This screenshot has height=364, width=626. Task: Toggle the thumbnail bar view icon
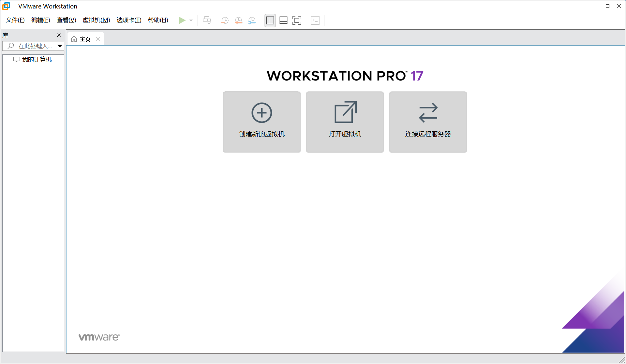tap(283, 21)
